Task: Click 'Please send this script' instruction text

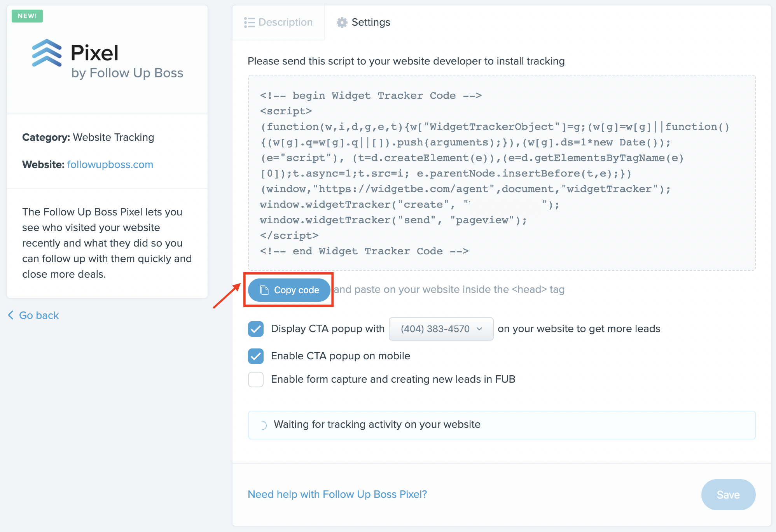Action: pos(406,61)
